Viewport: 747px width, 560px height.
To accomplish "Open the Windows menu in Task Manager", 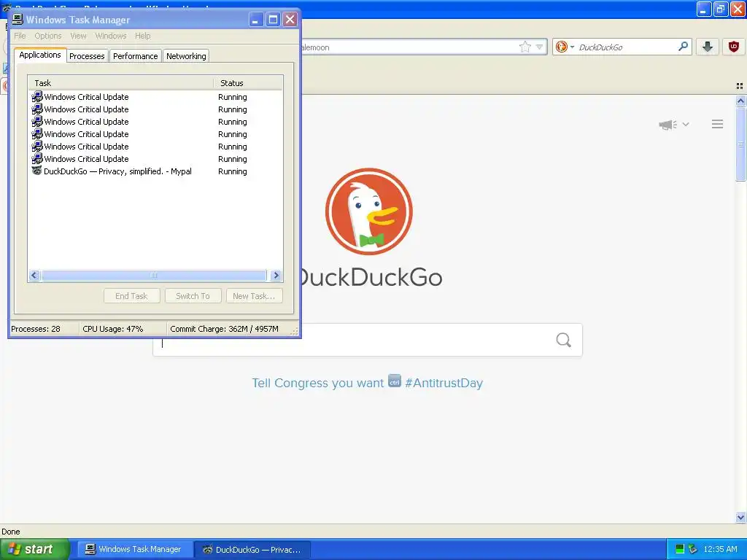I will 111,36.
